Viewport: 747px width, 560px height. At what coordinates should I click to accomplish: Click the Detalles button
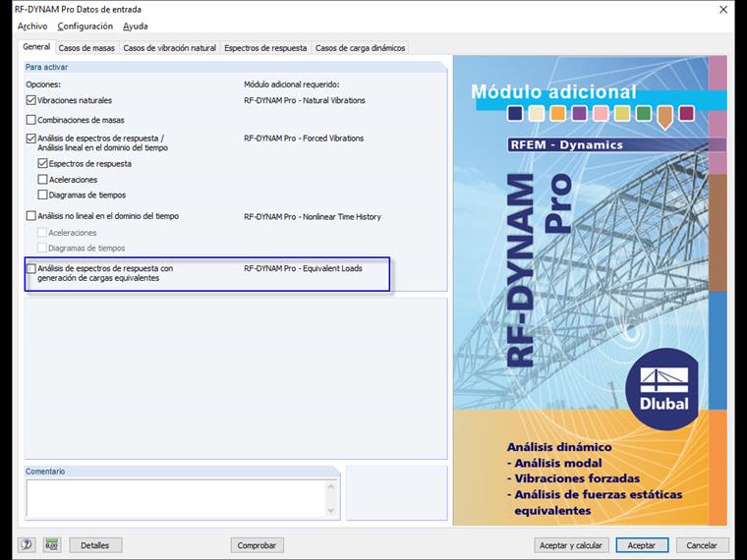point(95,545)
